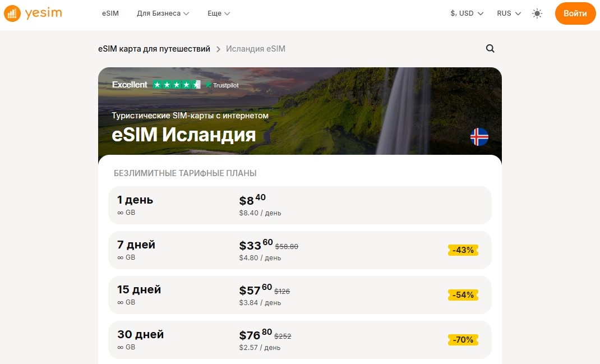Image resolution: width=600 pixels, height=364 pixels.
Task: Open the Для Бизнеса dropdown
Action: click(x=163, y=13)
